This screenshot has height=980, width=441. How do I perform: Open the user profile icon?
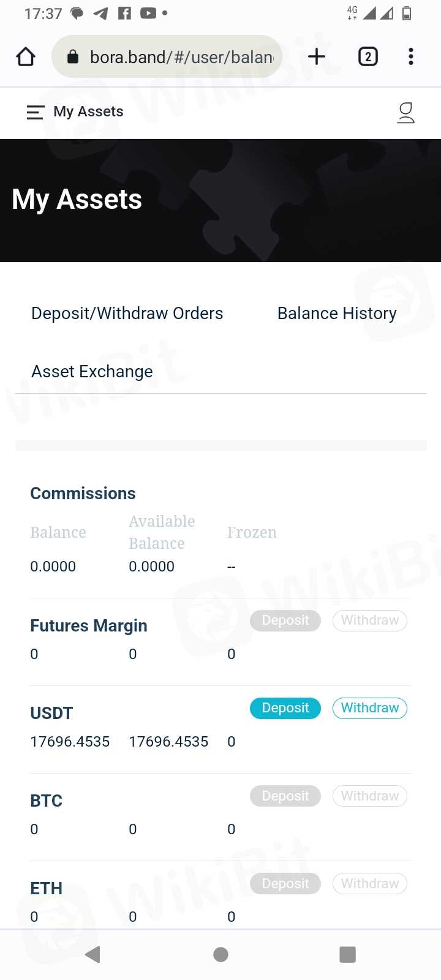(405, 113)
